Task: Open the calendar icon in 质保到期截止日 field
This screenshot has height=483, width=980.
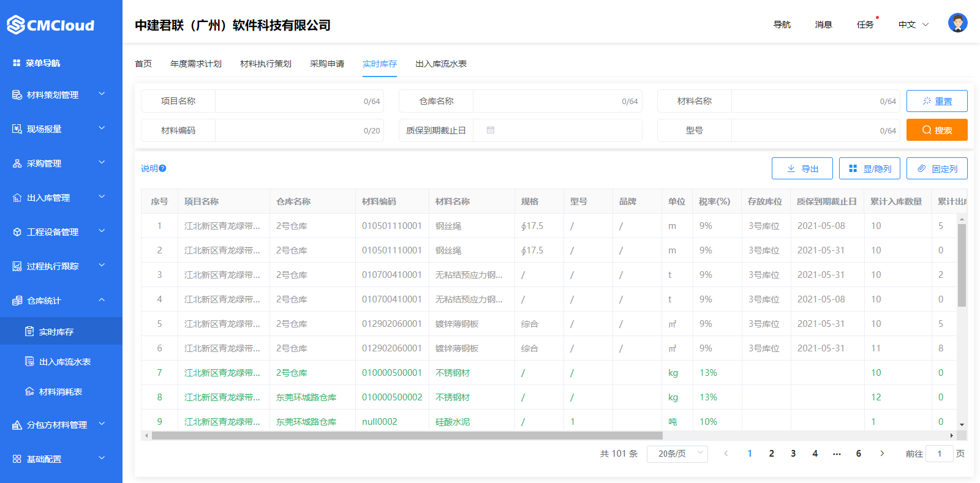Action: click(x=491, y=130)
